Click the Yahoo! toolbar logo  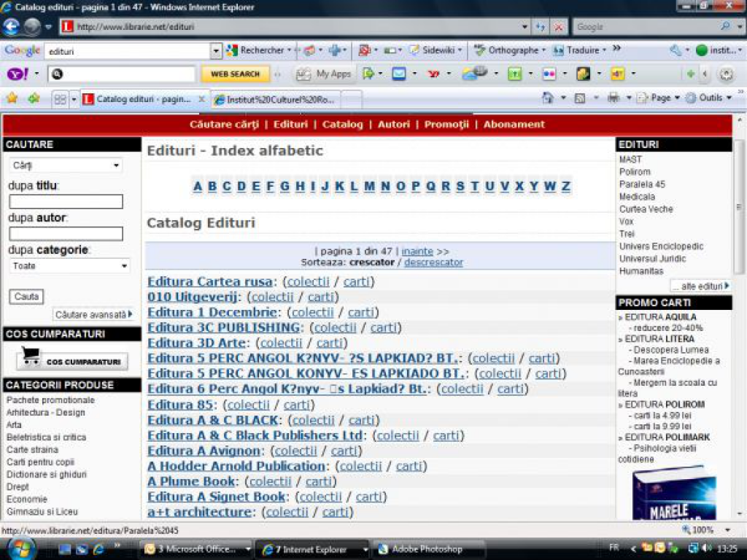[18, 74]
